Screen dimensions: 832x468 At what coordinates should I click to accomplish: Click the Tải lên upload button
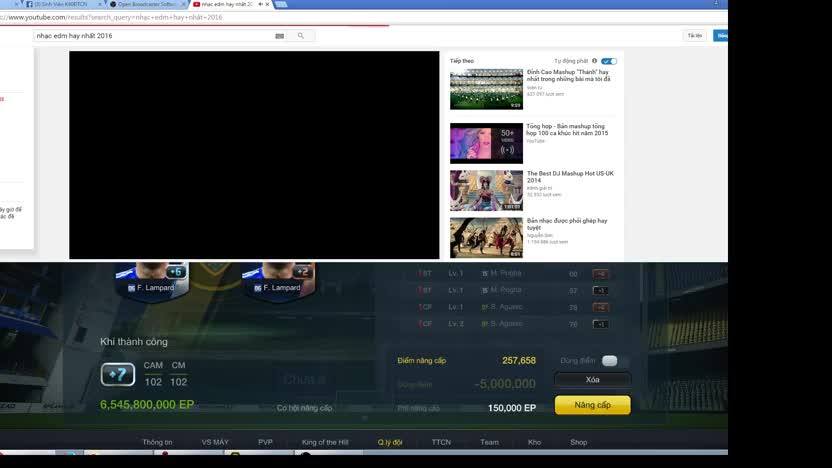point(695,36)
